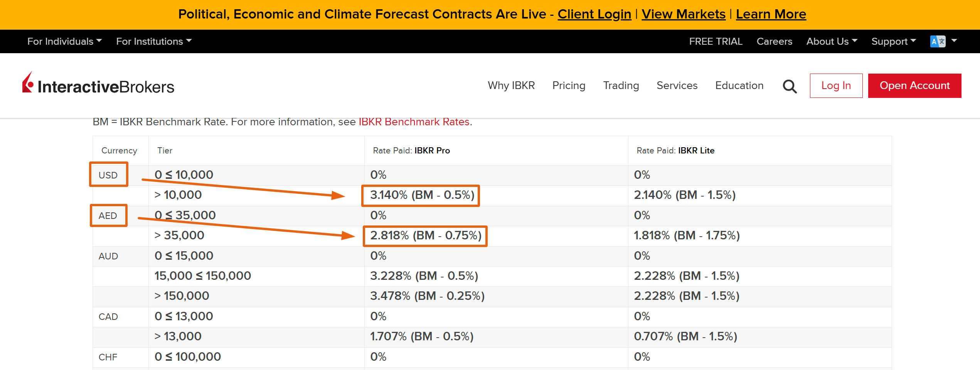Click the search magnifier icon

click(x=790, y=86)
